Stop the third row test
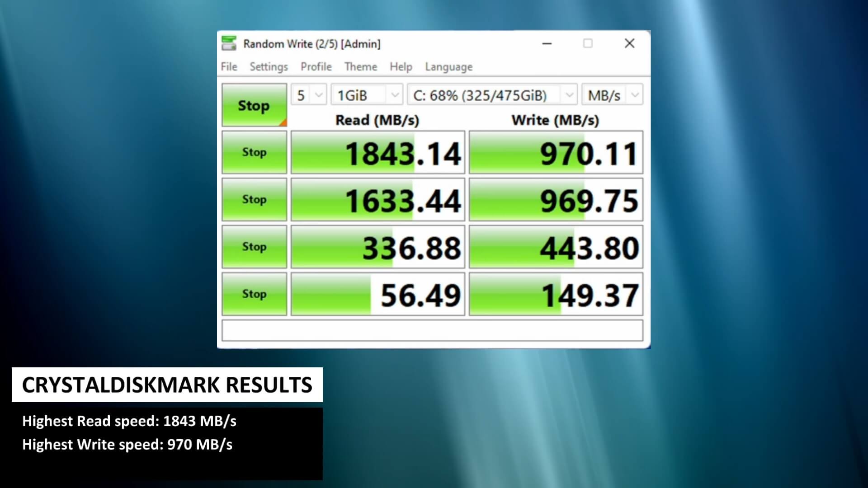Screen dimensions: 868x488 pos(254,247)
